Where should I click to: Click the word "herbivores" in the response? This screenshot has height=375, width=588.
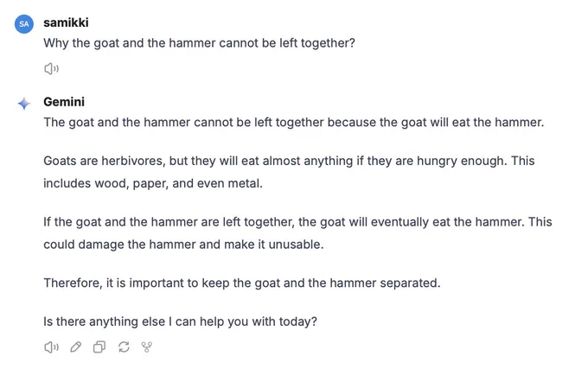point(133,161)
